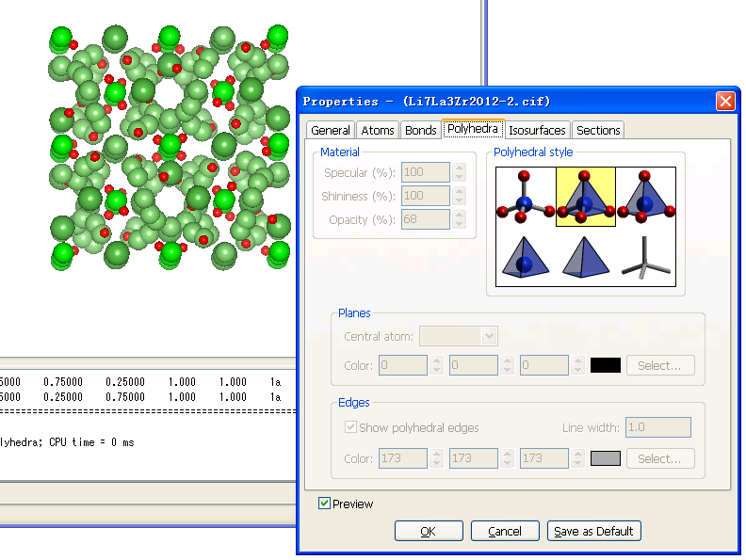Toggle Show polyhedral edges checkbox
Screen dimensions: 746x560
[x=351, y=427]
